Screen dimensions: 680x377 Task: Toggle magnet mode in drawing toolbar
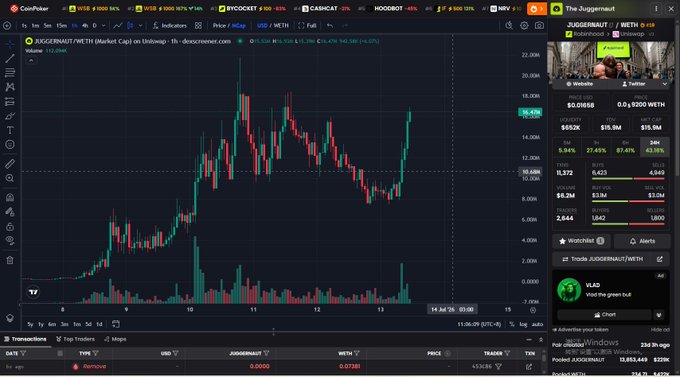point(10,197)
